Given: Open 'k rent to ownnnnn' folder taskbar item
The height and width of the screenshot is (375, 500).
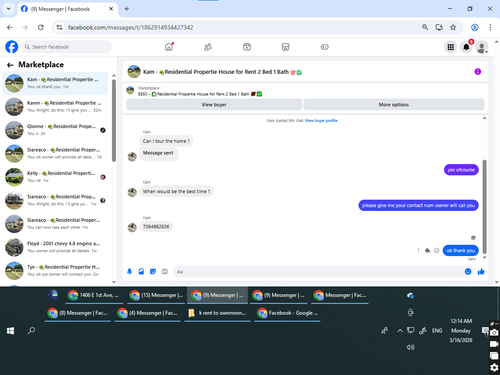Looking at the screenshot, I should click(217, 313).
